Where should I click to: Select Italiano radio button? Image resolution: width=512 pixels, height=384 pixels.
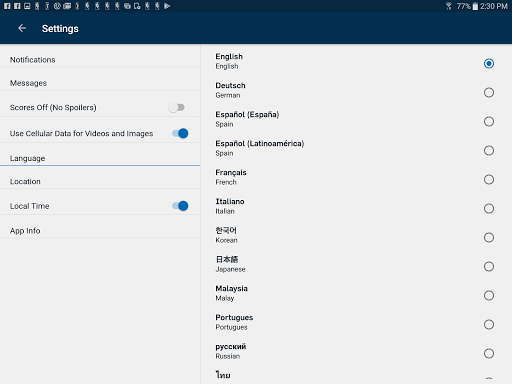point(489,208)
